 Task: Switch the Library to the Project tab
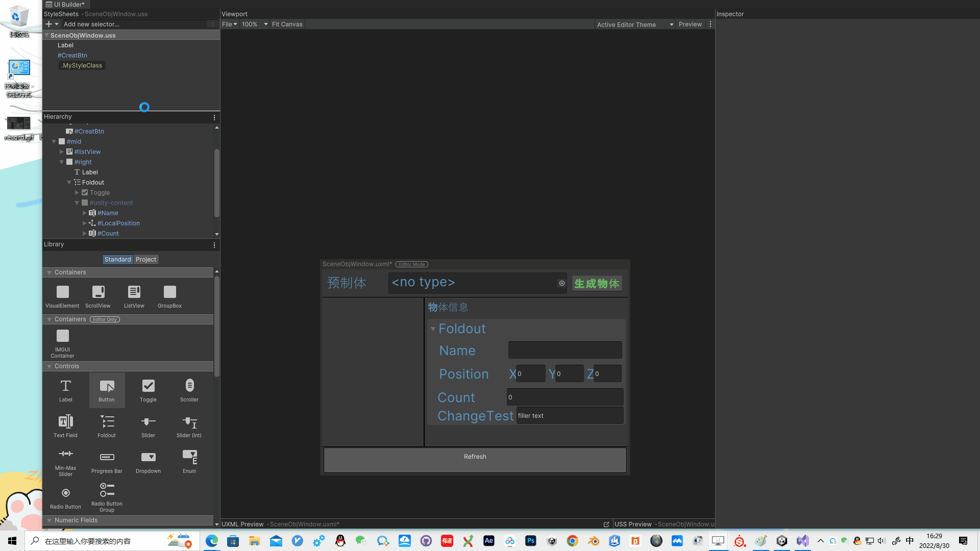pyautogui.click(x=146, y=259)
